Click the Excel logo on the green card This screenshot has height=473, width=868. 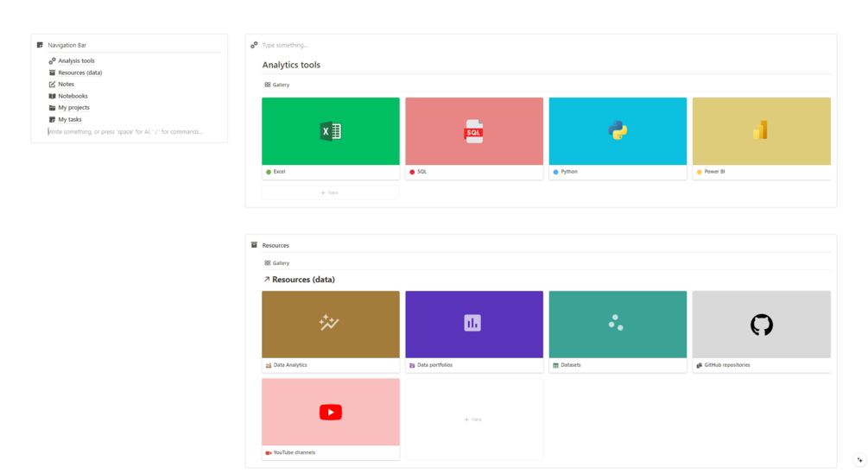[331, 131]
